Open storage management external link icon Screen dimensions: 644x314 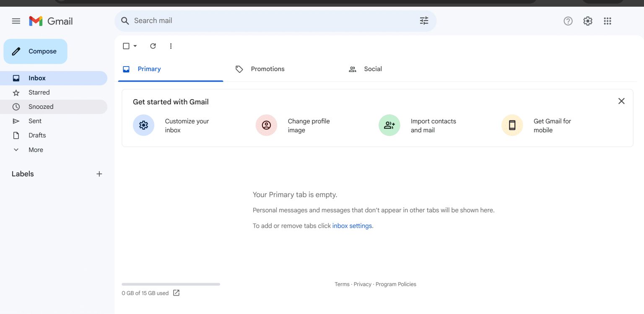point(176,293)
